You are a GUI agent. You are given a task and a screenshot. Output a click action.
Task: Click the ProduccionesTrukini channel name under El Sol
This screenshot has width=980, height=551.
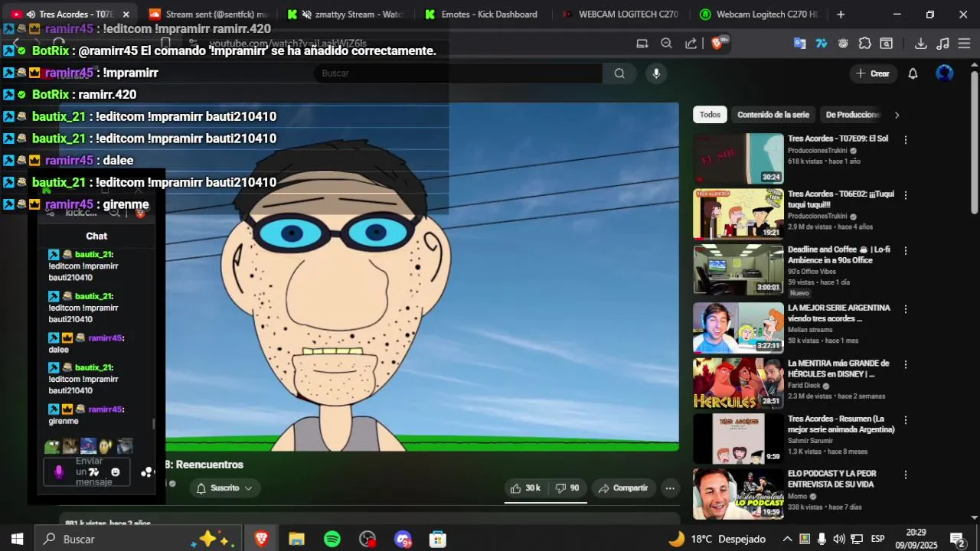818,151
